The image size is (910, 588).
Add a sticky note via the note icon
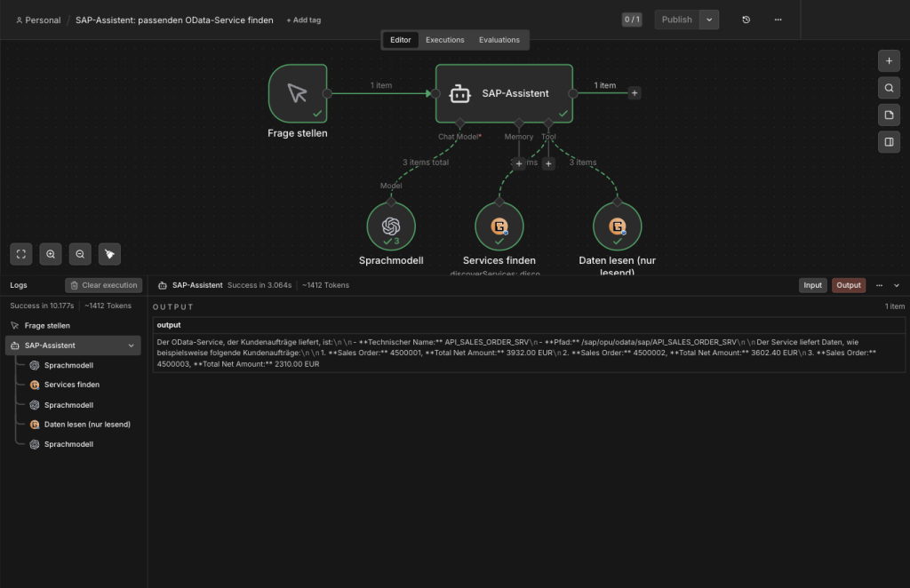tap(889, 115)
